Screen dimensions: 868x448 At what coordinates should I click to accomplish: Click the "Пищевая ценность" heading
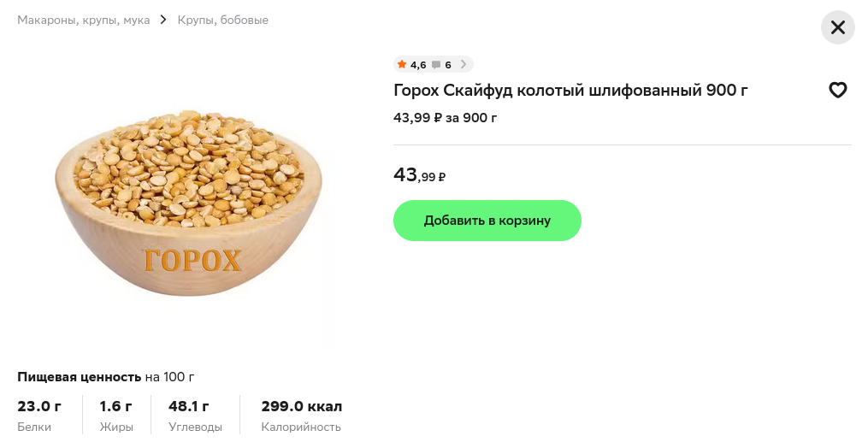(79, 377)
